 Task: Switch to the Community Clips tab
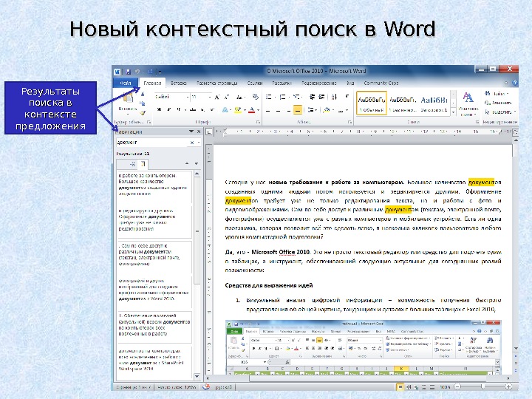pos(381,83)
